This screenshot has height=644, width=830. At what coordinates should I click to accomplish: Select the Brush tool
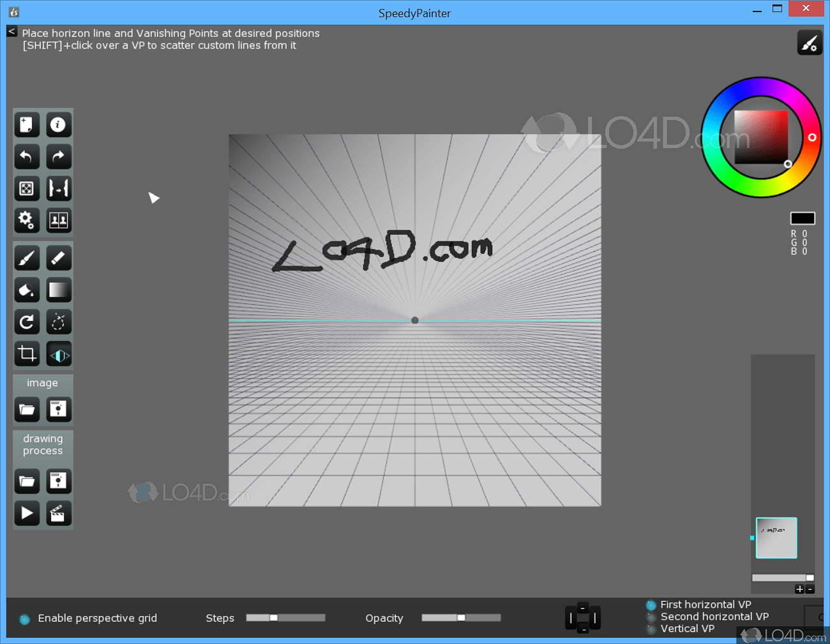(x=27, y=257)
